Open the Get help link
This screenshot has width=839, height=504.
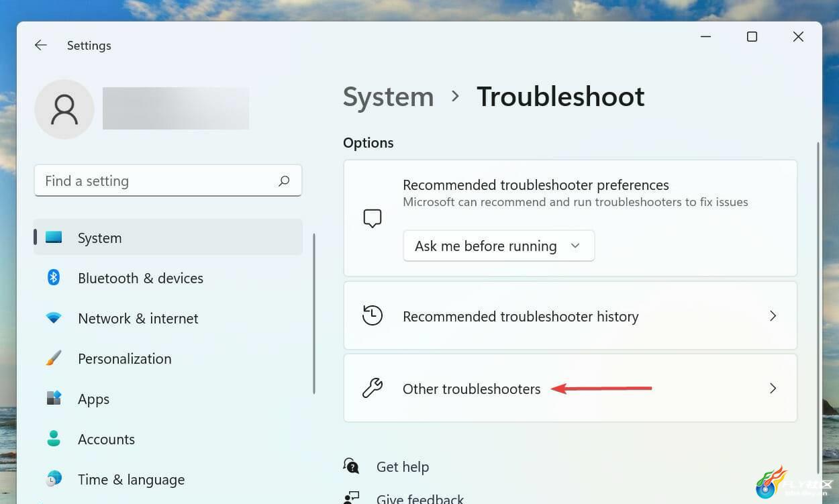coord(403,466)
